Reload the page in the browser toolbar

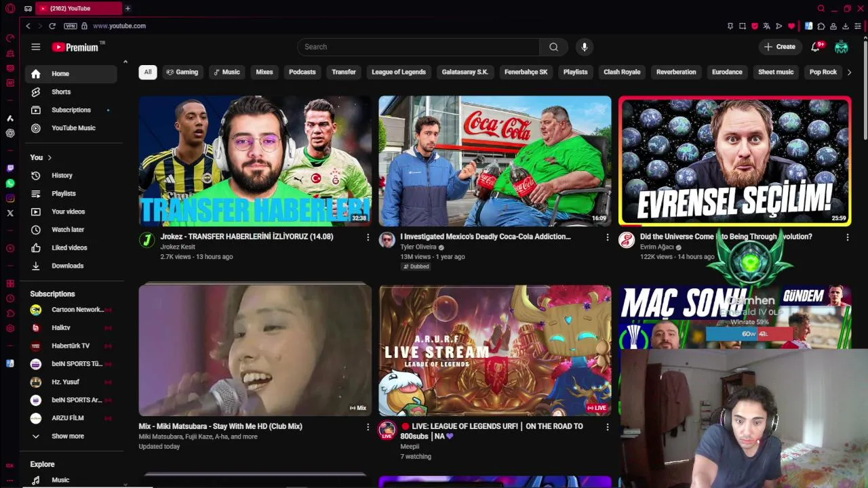52,26
